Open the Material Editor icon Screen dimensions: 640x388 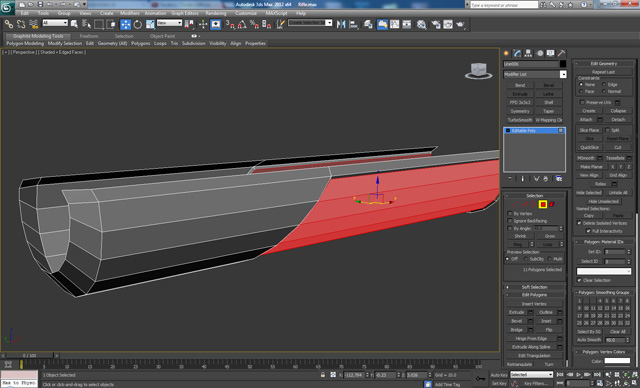(x=421, y=24)
